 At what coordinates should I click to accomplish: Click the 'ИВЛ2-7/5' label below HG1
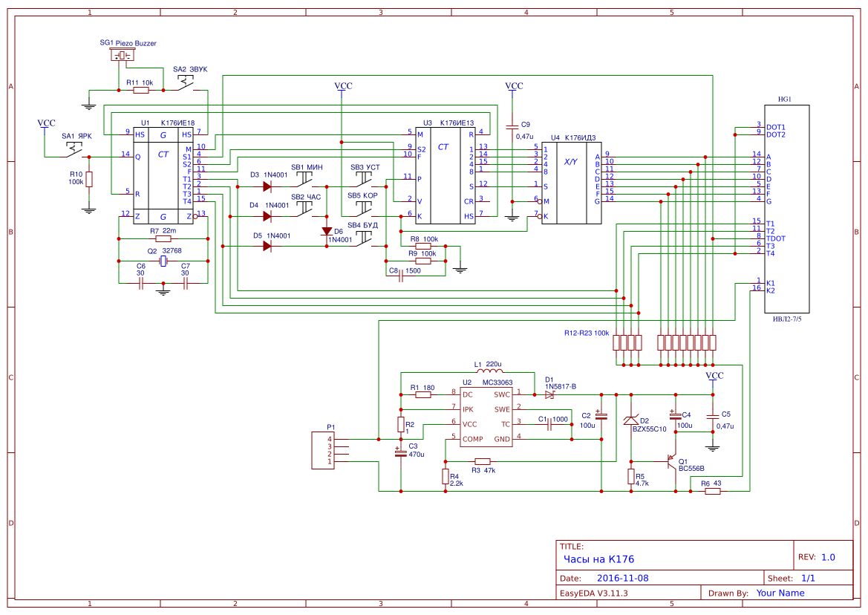pos(786,319)
